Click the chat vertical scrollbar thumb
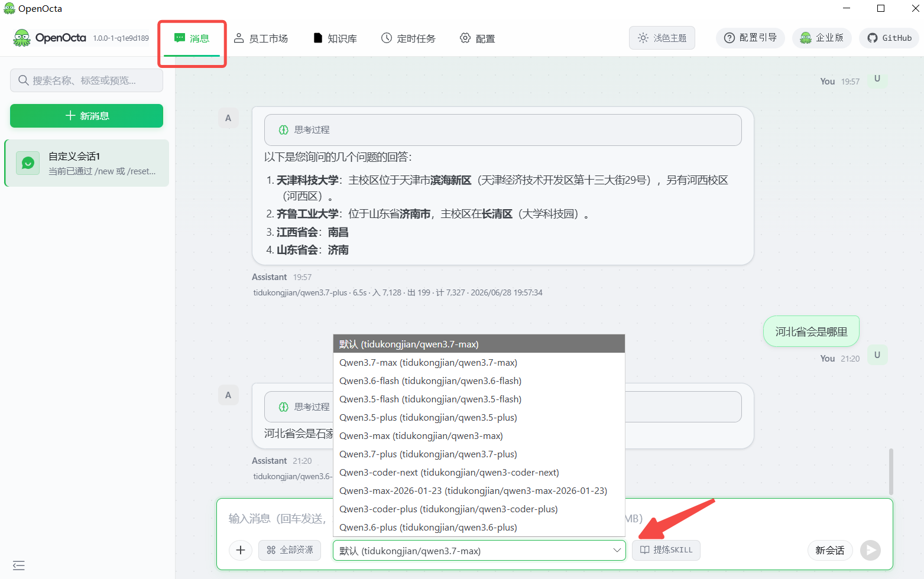This screenshot has height=579, width=924. coord(891,471)
